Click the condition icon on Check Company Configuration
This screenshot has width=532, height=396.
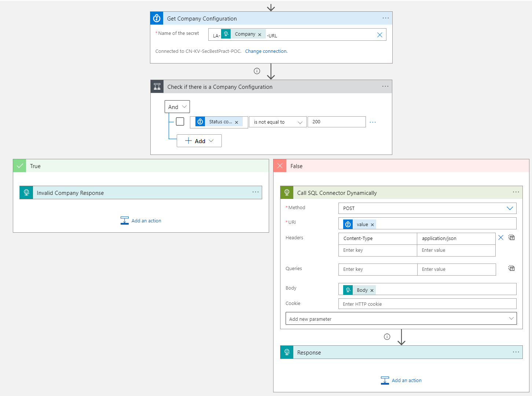click(157, 87)
